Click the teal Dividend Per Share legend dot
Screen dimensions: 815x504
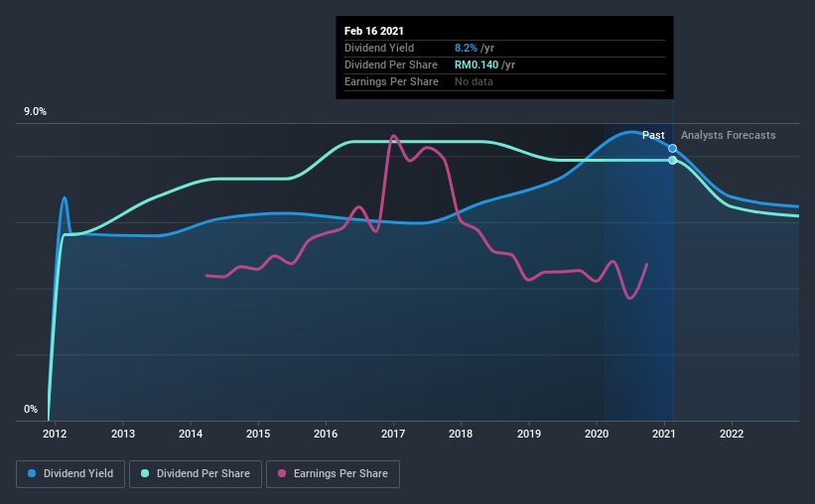[145, 473]
